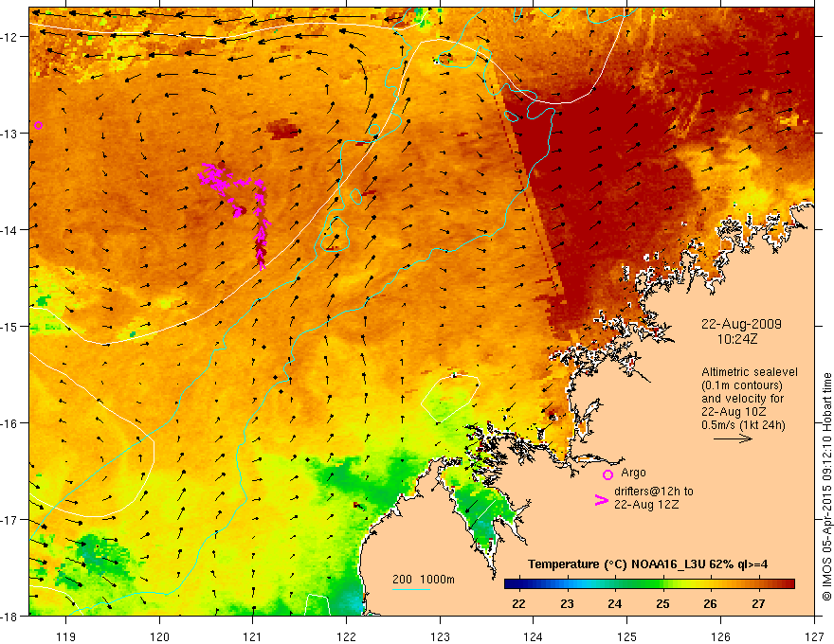Click the color bar label "23"

[x=567, y=603]
